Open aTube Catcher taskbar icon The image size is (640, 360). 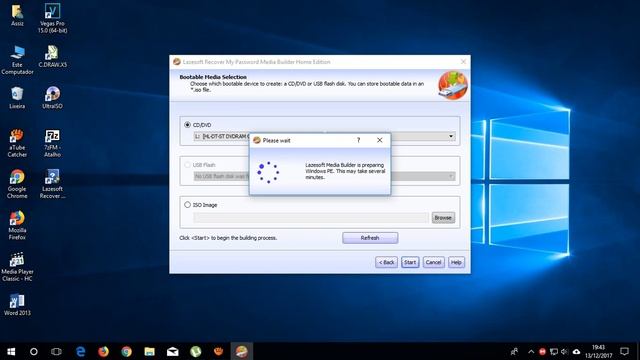point(219,351)
